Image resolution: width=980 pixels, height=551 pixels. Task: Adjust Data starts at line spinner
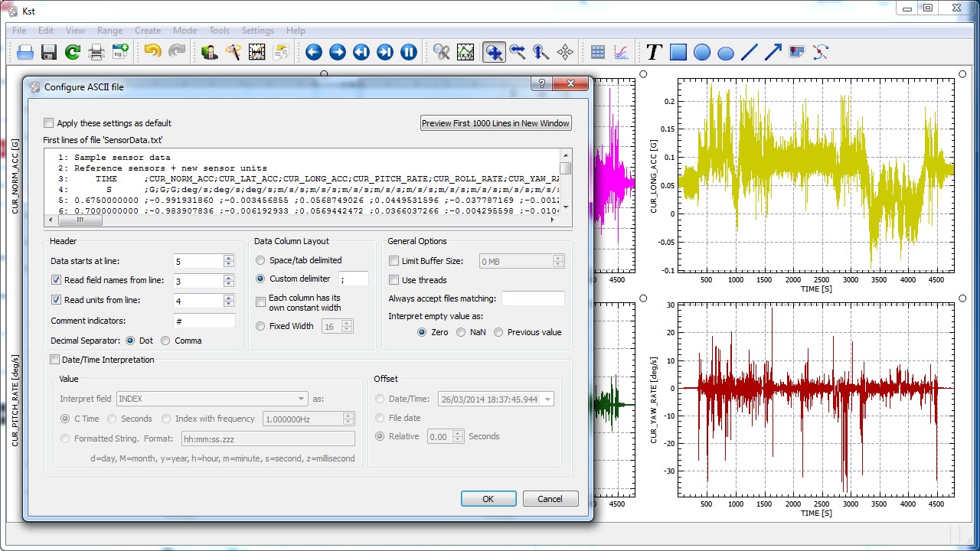pyautogui.click(x=228, y=261)
